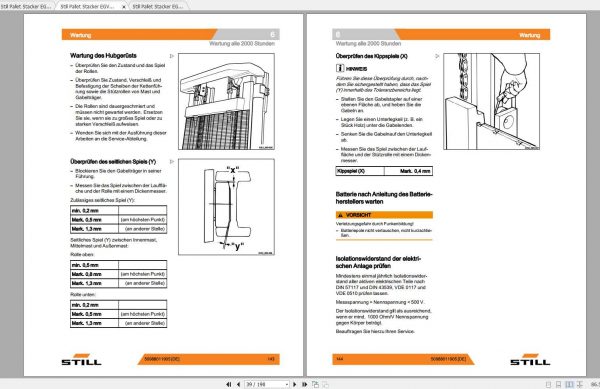The image size is (600, 389).
Task: Switch to the third Still Pallet Stacker tab
Action: (x=158, y=7)
